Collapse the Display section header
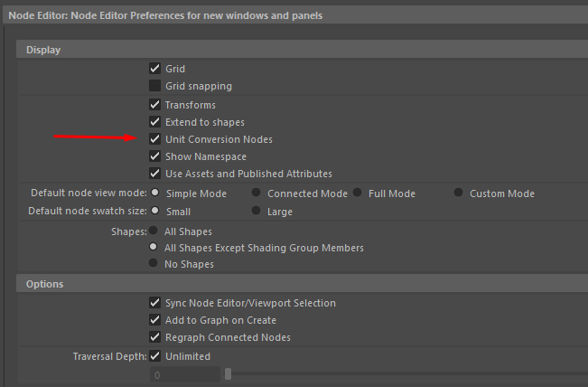The width and height of the screenshot is (588, 387). click(302, 50)
